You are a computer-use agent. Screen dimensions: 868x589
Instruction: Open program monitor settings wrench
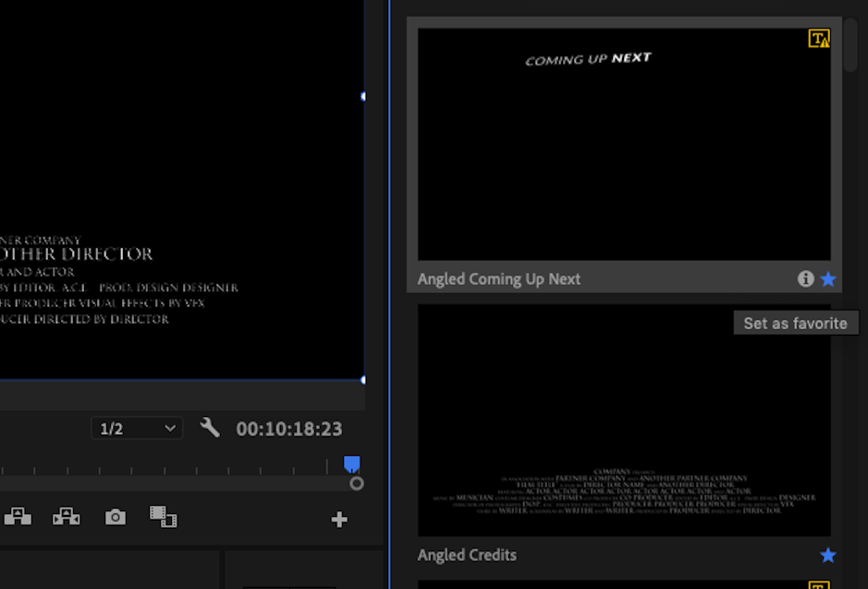click(x=210, y=428)
